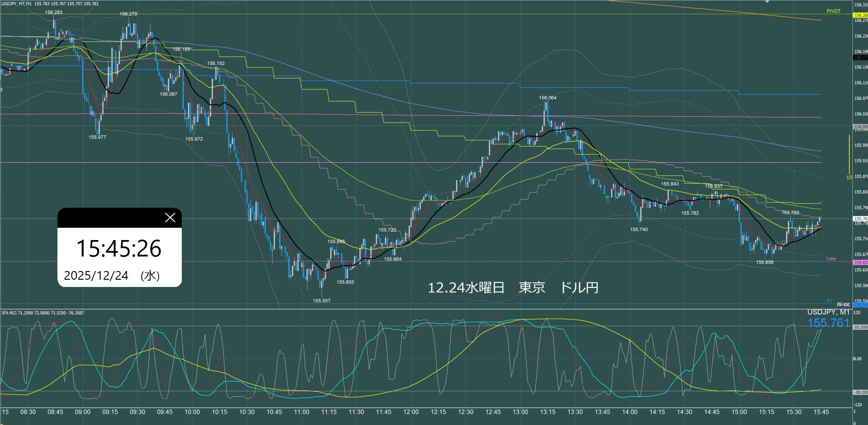Click the 155.557 low price label

[x=322, y=301]
